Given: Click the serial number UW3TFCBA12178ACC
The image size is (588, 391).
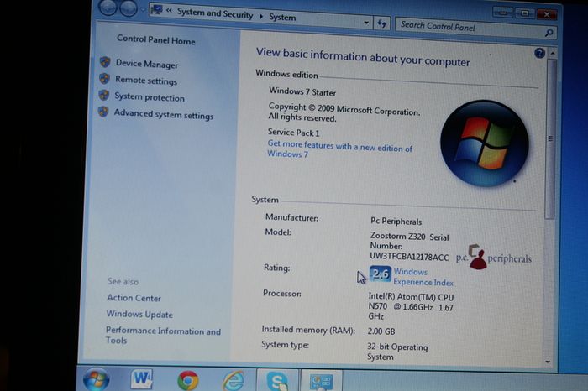Looking at the screenshot, I should (x=409, y=257).
